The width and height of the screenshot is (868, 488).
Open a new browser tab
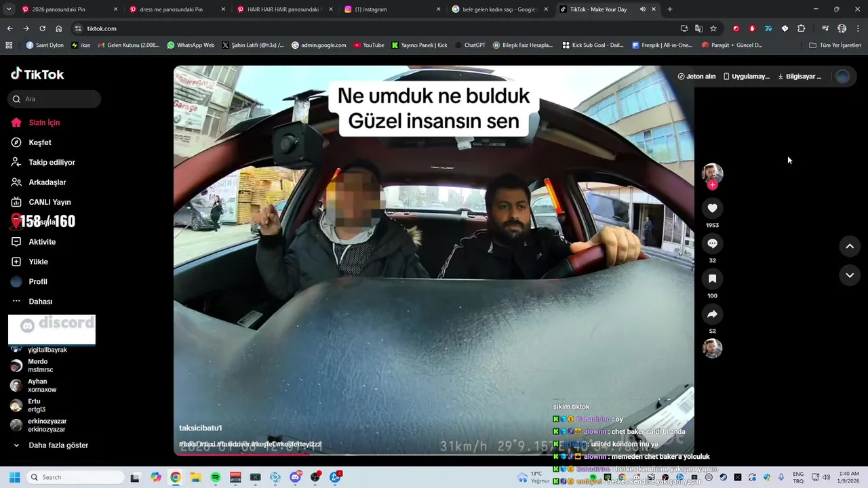coord(670,9)
